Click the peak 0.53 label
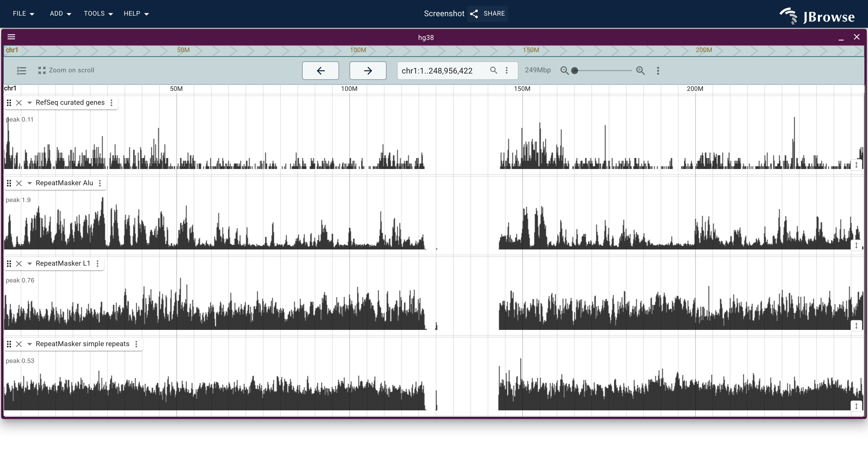Screen dimensions: 868x463 tap(20, 361)
